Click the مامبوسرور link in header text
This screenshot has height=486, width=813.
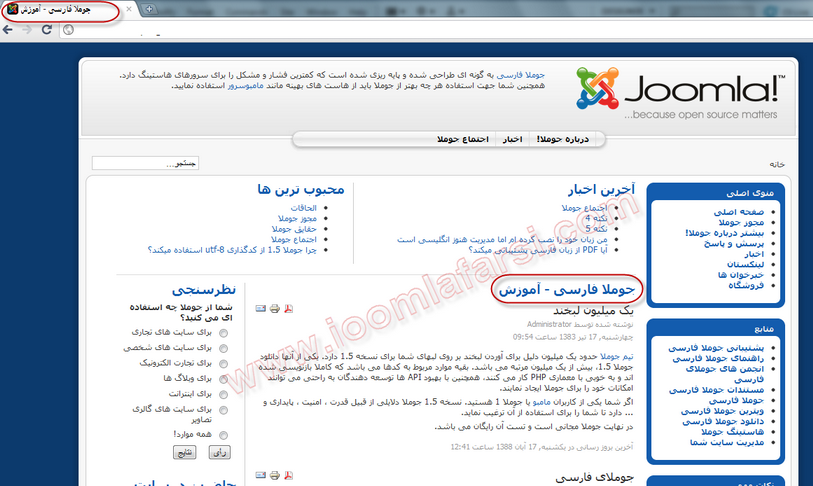tap(245, 86)
